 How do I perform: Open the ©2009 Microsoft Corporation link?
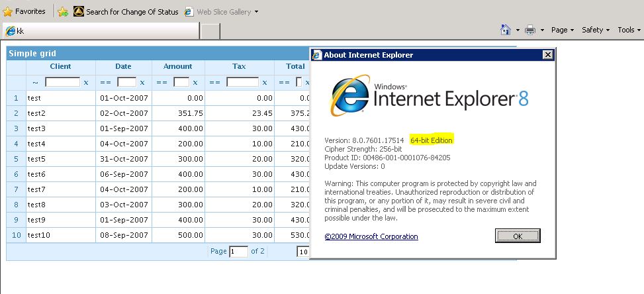(x=371, y=236)
